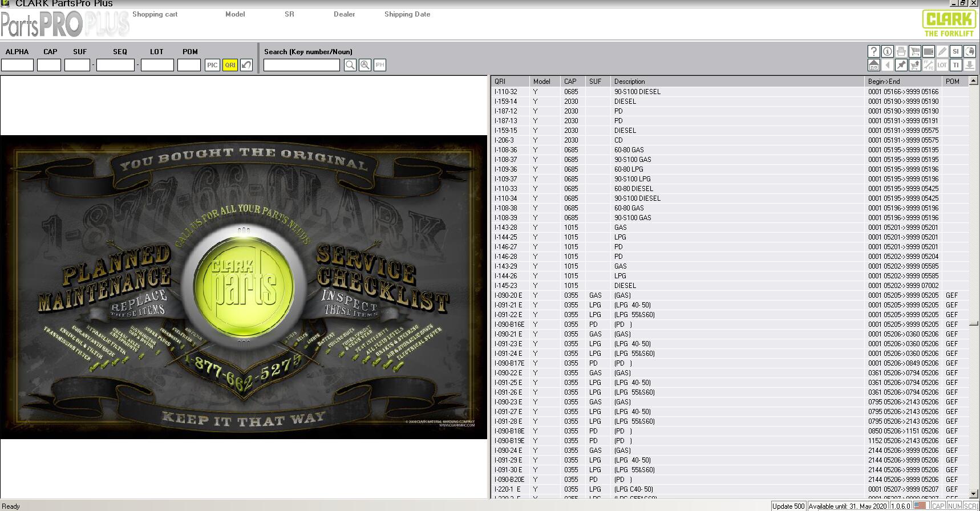
Task: Toggle the PIC button
Action: pos(212,65)
